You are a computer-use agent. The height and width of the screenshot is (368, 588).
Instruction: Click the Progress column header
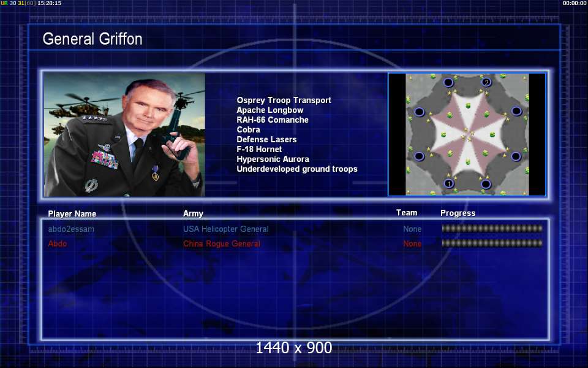coord(458,213)
